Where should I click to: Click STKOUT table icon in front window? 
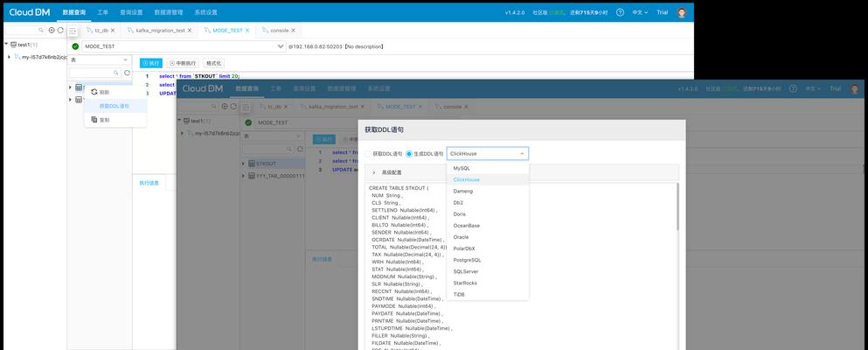tap(252, 164)
